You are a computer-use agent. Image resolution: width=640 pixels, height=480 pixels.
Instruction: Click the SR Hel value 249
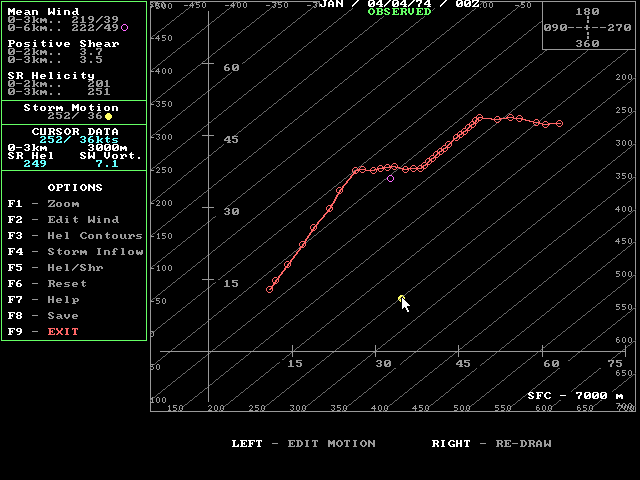coord(35,164)
